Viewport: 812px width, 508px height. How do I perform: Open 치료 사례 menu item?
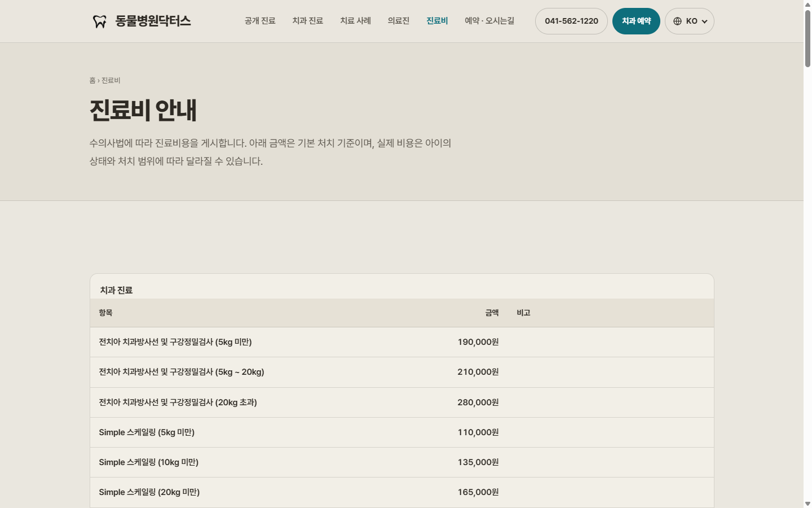tap(356, 21)
